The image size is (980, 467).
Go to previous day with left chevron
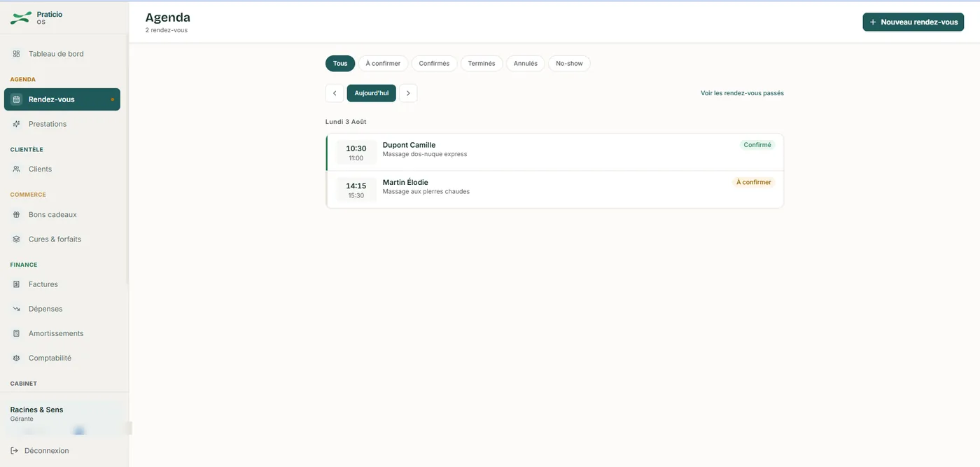coord(335,93)
